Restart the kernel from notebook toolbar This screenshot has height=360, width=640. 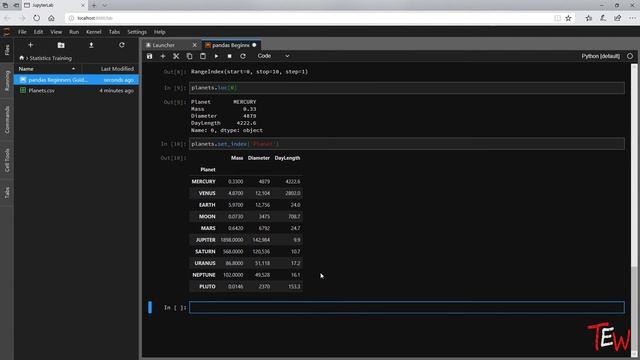pos(243,56)
